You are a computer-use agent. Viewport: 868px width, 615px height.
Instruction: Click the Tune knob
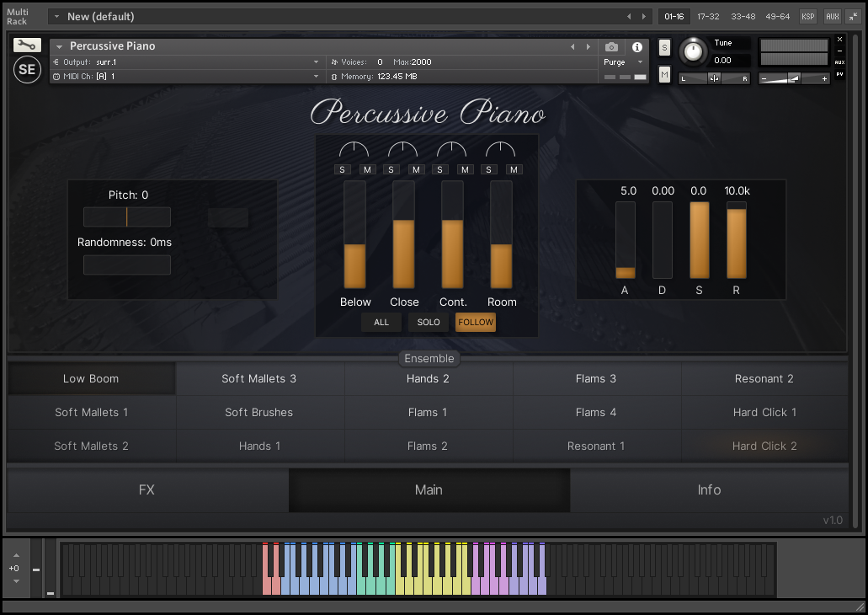(x=693, y=51)
